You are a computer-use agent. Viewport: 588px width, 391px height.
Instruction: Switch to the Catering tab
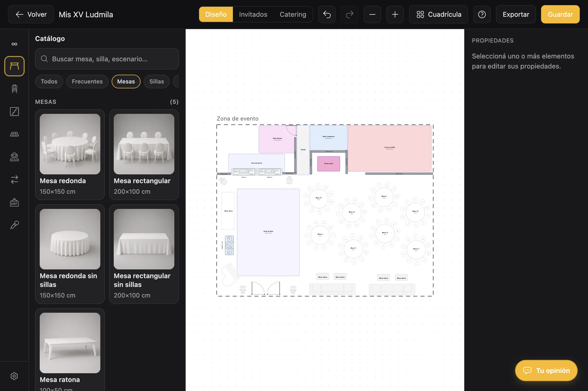point(293,14)
